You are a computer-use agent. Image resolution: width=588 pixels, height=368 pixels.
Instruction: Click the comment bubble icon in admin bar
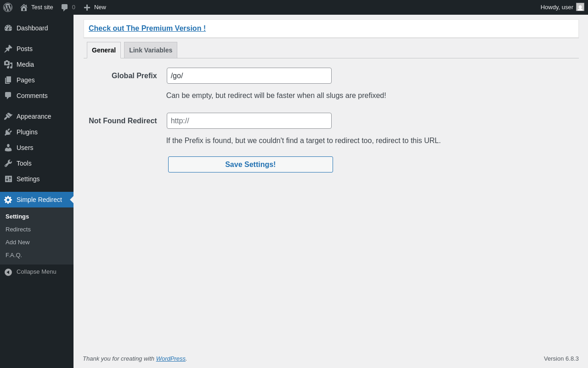pos(65,7)
